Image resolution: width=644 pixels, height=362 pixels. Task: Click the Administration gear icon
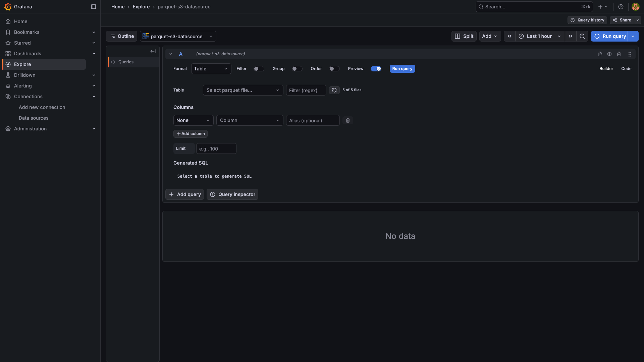[8, 129]
